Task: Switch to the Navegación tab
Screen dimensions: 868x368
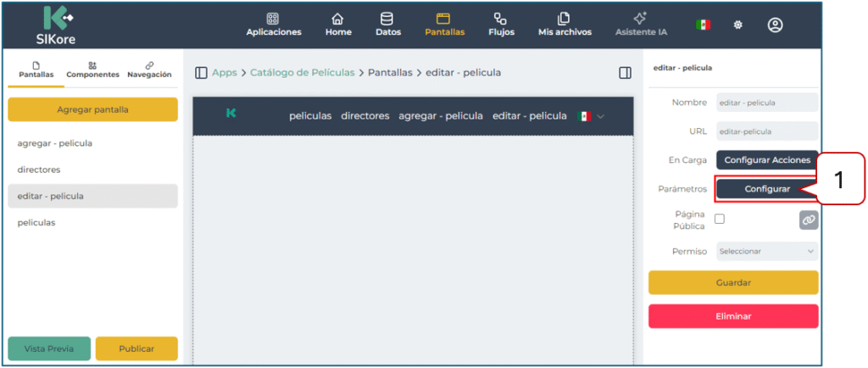Action: pos(149,70)
